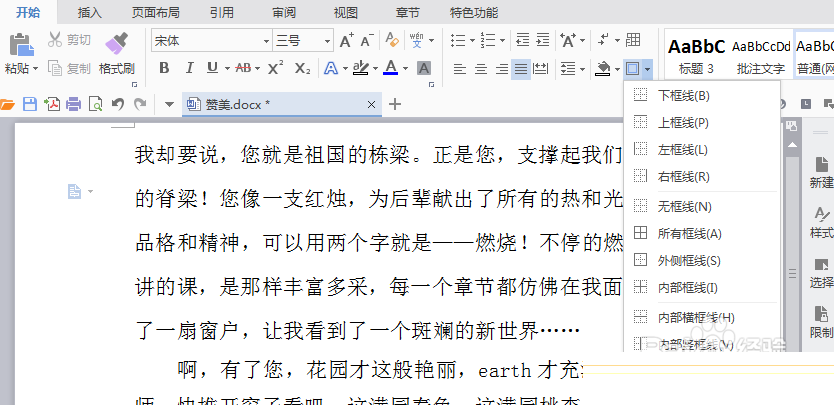834x405 pixels.
Task: Apply paragraph shading paint bucket
Action: tap(603, 69)
